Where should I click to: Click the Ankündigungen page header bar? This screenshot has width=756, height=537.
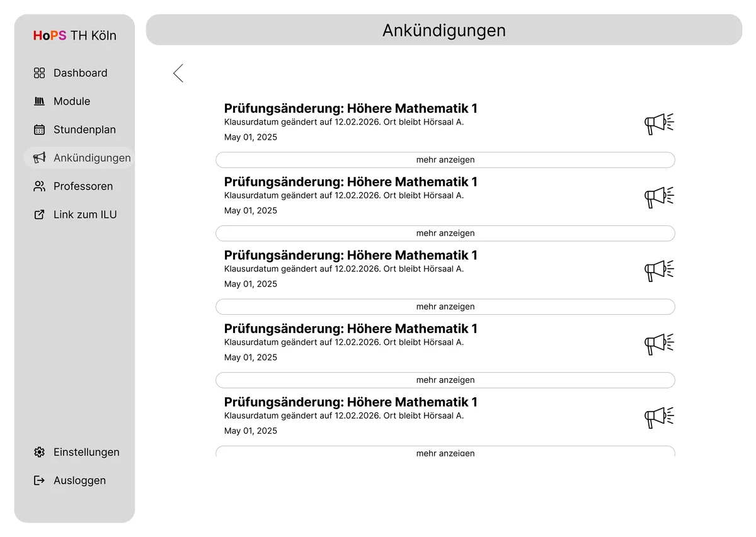tap(444, 30)
